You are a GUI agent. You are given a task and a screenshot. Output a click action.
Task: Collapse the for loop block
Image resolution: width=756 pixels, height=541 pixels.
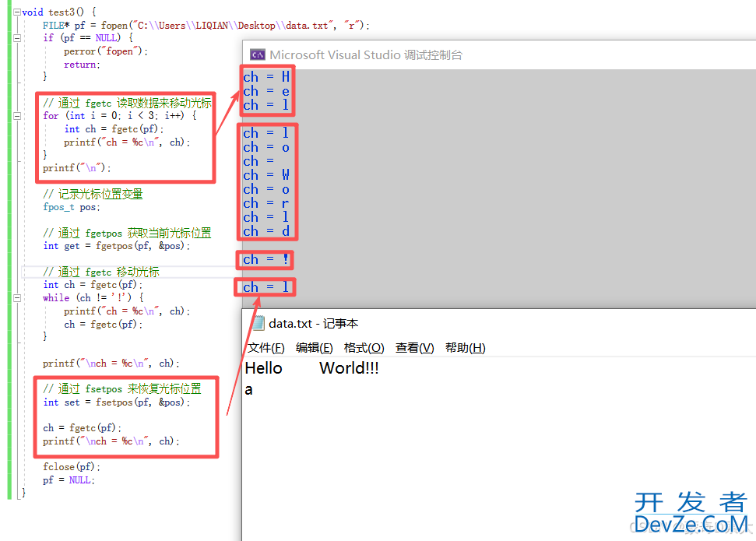point(17,115)
